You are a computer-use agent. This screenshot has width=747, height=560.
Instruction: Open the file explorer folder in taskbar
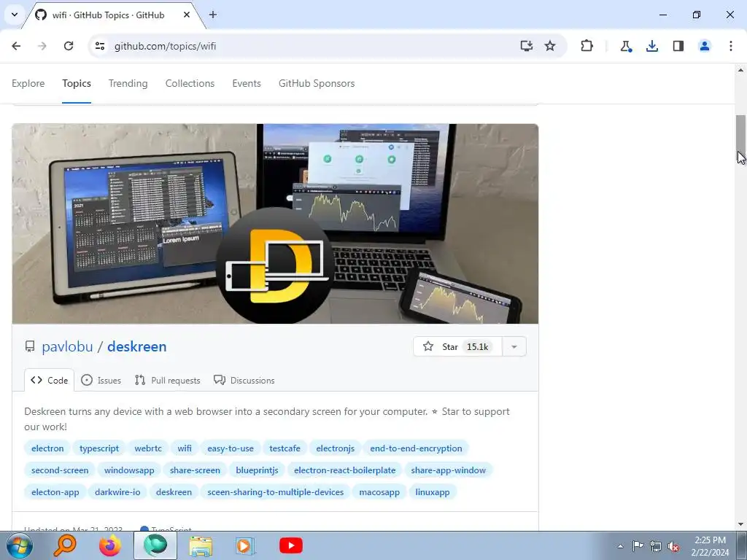coord(201,545)
